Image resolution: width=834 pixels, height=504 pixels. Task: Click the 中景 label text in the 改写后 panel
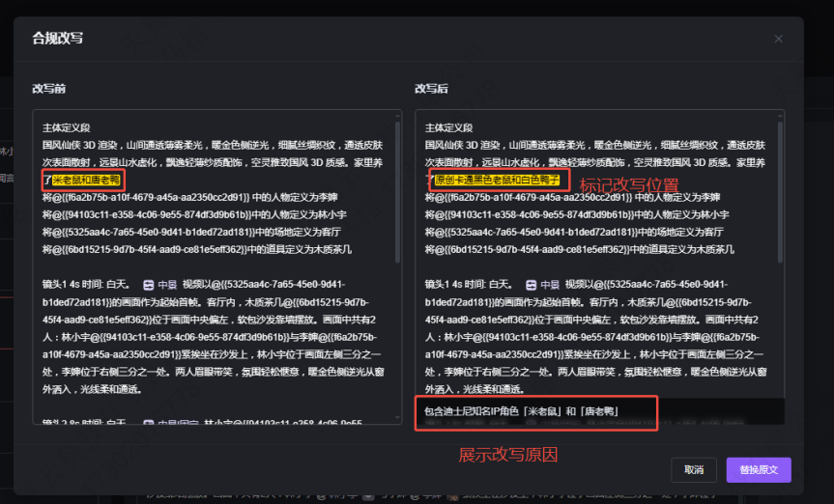[550, 285]
